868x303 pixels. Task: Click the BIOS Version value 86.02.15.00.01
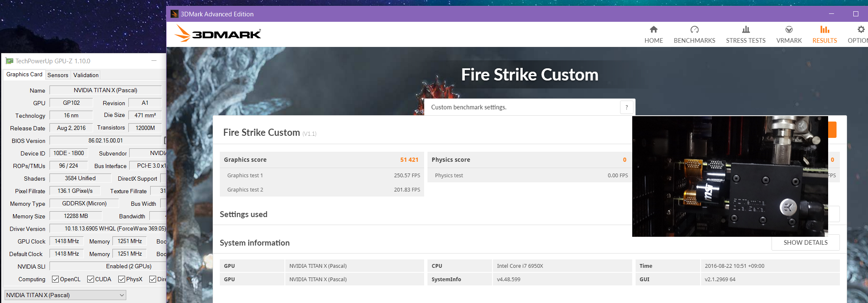coord(106,140)
